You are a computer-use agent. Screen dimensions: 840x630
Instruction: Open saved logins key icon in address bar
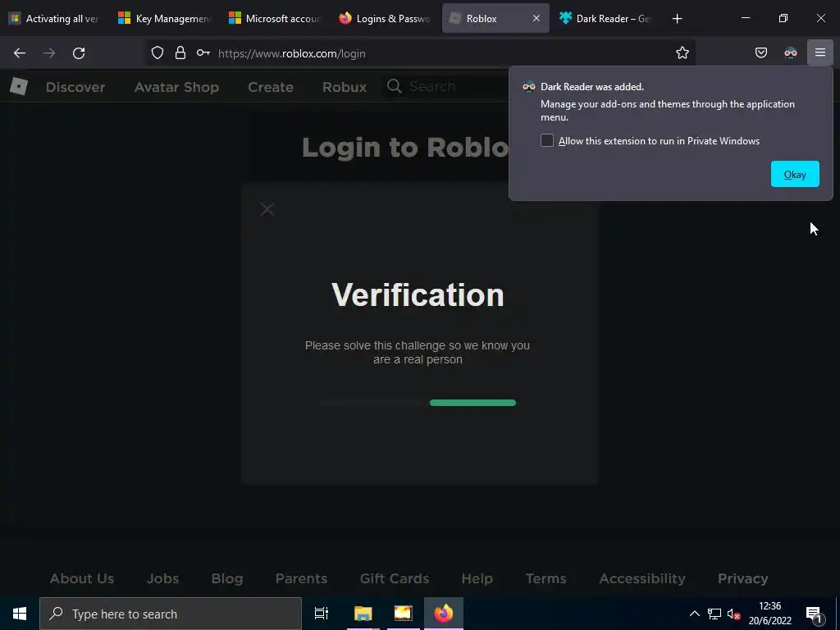pyautogui.click(x=203, y=53)
